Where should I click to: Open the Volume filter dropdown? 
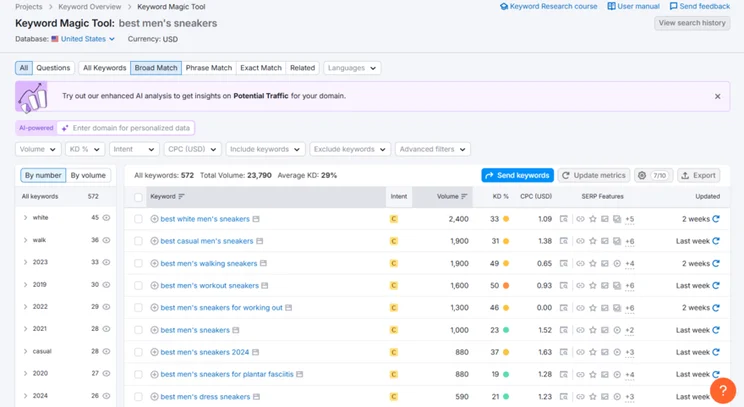click(38, 149)
